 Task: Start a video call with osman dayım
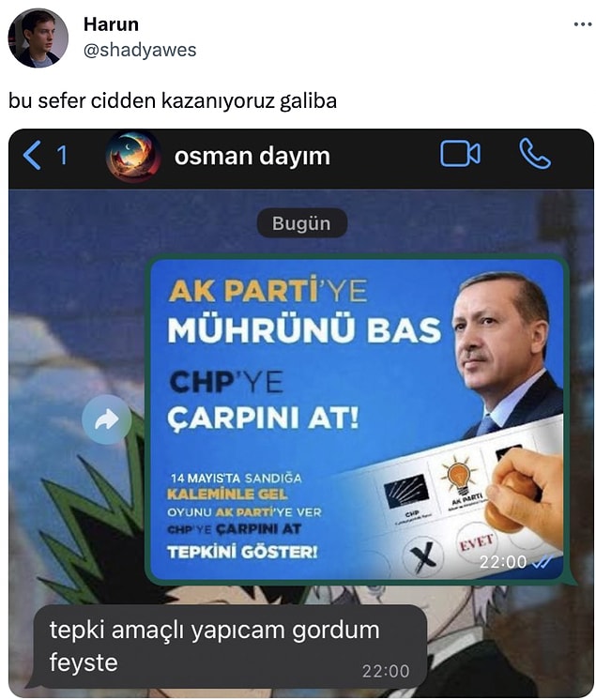click(x=460, y=154)
